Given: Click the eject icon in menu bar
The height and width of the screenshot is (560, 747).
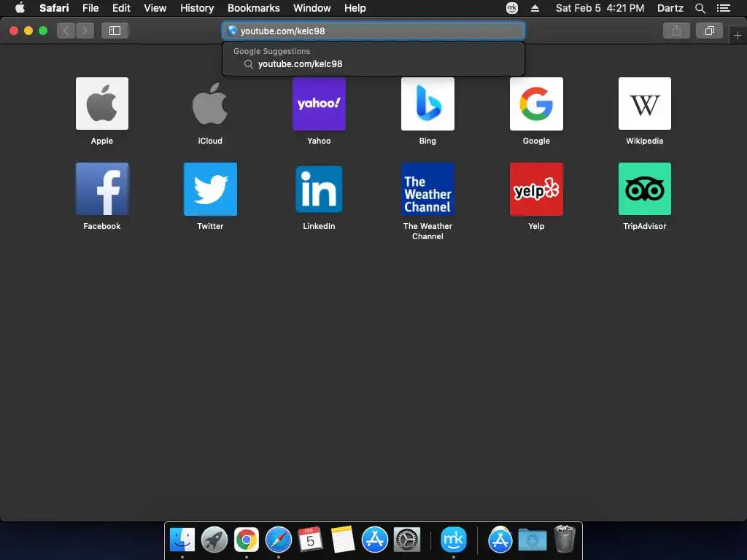Looking at the screenshot, I should [535, 8].
